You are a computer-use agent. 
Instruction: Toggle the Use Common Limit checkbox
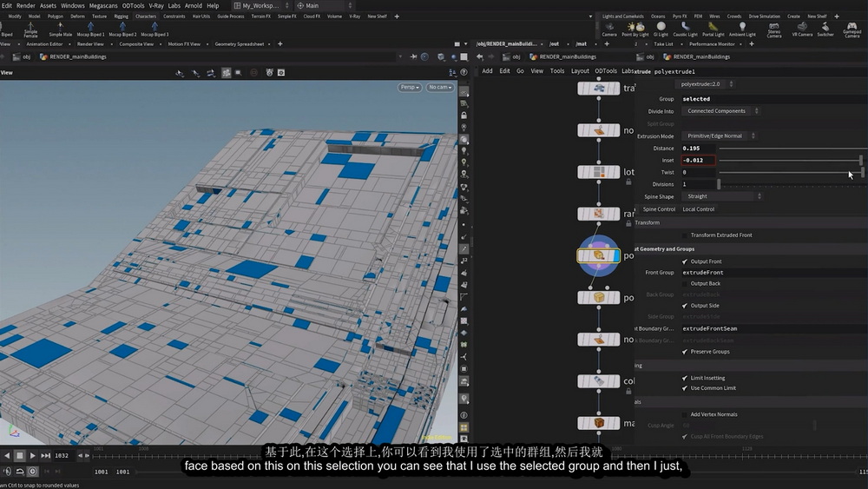pos(685,388)
